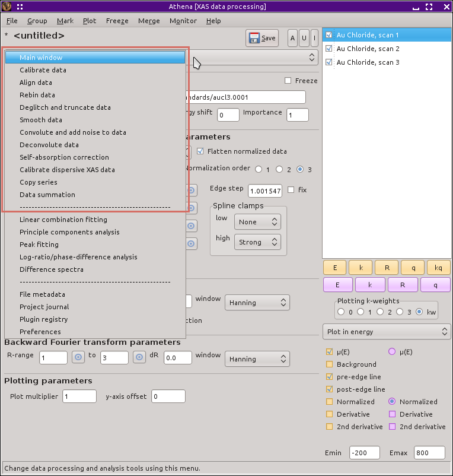Toggle pre-edge line checkbox
The height and width of the screenshot is (476, 453).
click(329, 377)
